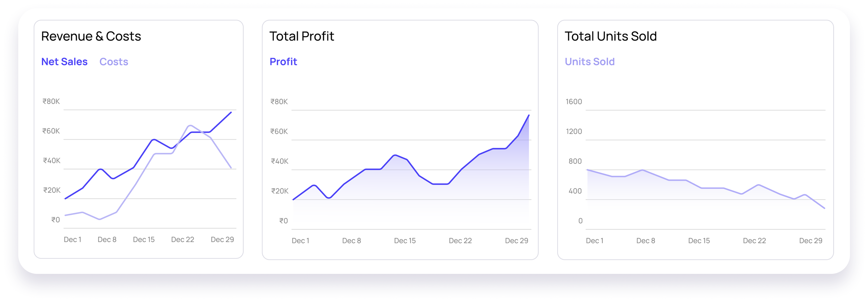Screen dimensions: 868x302
Task: Select Dec 29 on Revenue & Costs axis
Action: click(222, 239)
